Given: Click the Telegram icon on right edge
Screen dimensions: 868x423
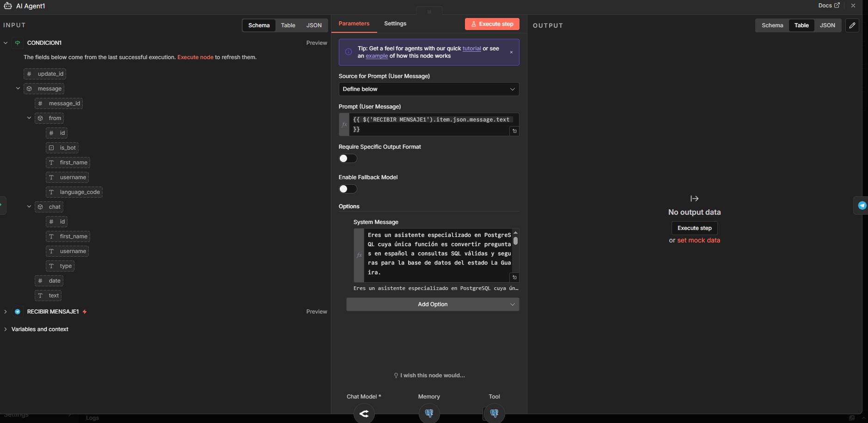Looking at the screenshot, I should [x=862, y=205].
